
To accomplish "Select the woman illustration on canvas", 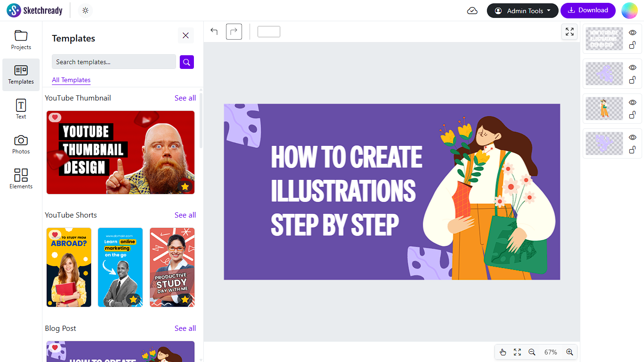I will pyautogui.click(x=489, y=197).
